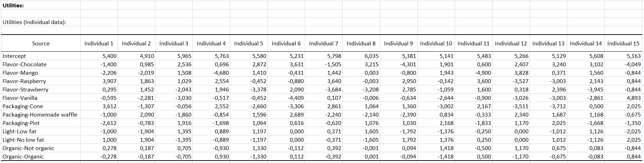Click Flavor-Vanilla value for Individual 15
The height and width of the screenshot is (163, 644).
pyautogui.click(x=633, y=98)
